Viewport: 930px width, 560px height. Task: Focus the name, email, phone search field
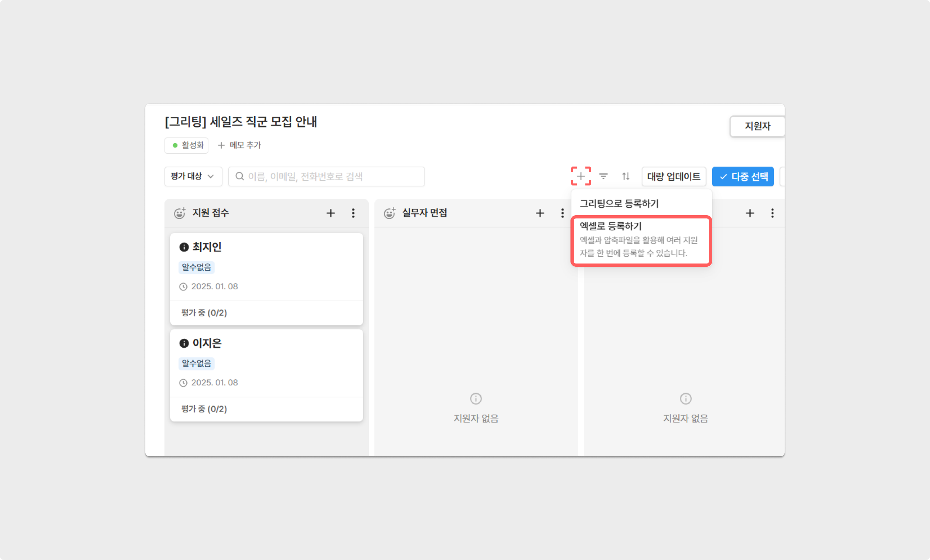coord(326,176)
